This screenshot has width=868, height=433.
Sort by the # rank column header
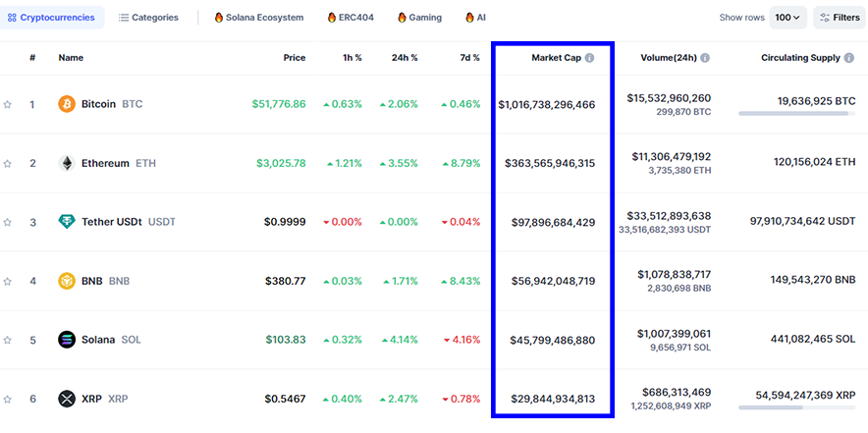[32, 58]
